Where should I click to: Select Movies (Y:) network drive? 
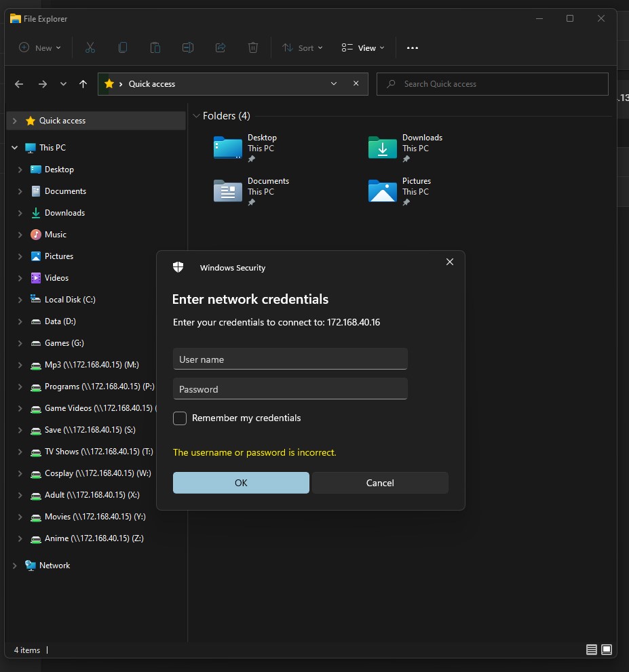pos(95,517)
